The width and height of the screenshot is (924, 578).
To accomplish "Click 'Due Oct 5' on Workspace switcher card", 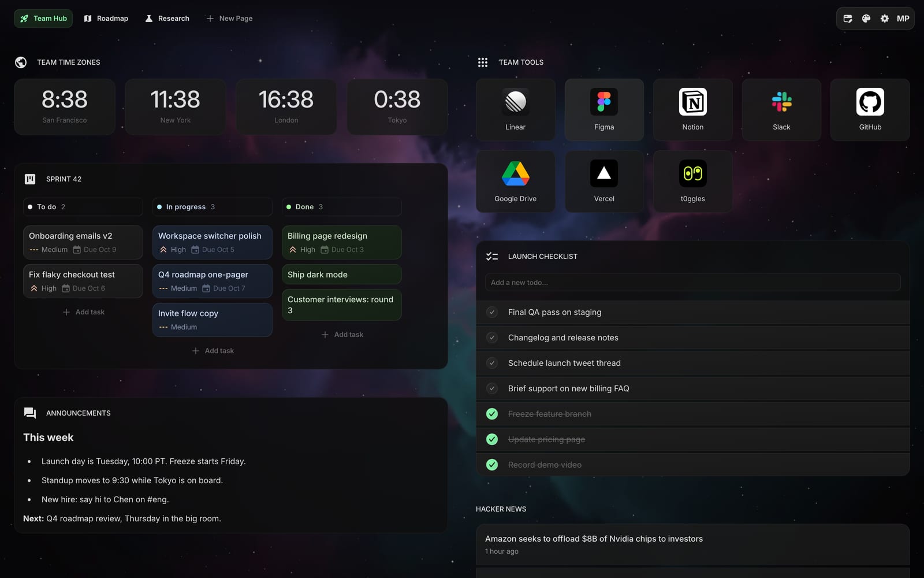I will pos(213,250).
